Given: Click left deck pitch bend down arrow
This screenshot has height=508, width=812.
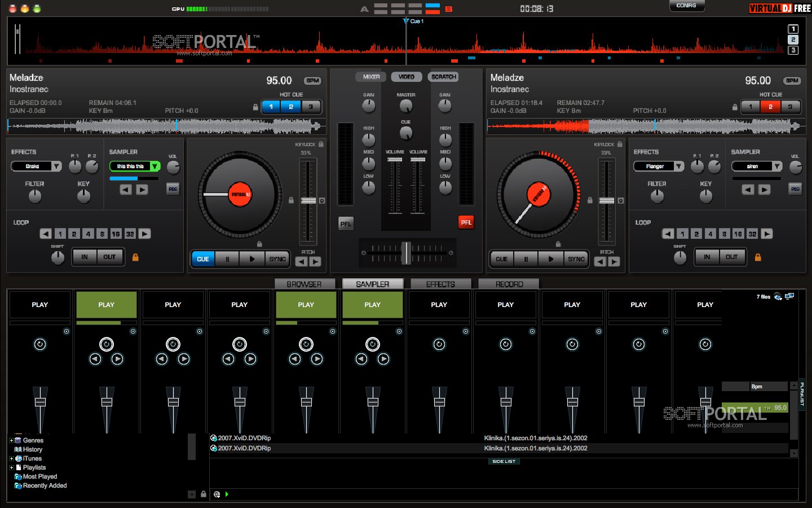Looking at the screenshot, I should tap(301, 261).
